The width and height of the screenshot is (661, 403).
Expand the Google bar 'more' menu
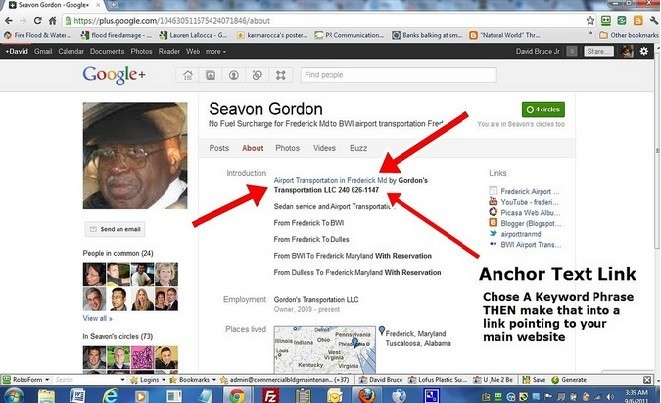[216, 51]
